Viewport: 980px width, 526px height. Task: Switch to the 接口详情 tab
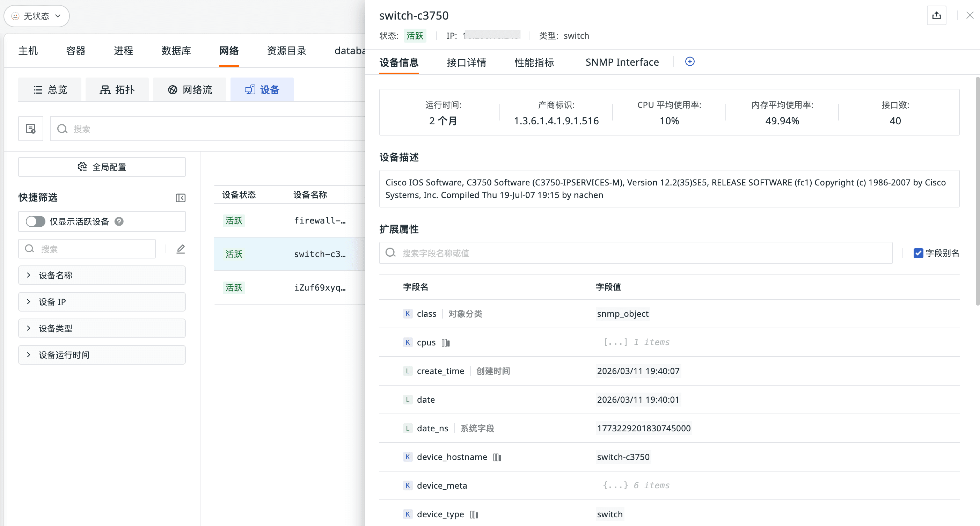[466, 63]
